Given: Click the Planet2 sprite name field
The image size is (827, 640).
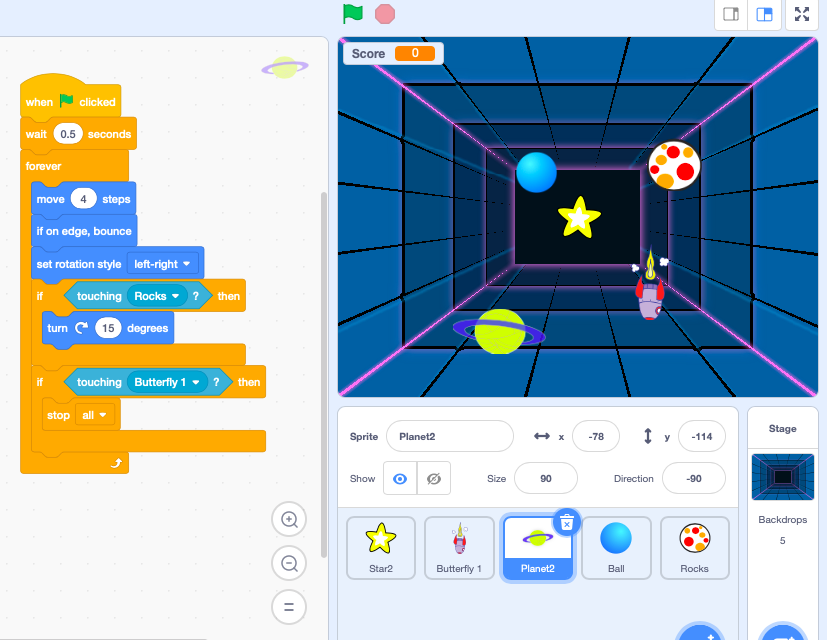Looking at the screenshot, I should click(x=449, y=436).
